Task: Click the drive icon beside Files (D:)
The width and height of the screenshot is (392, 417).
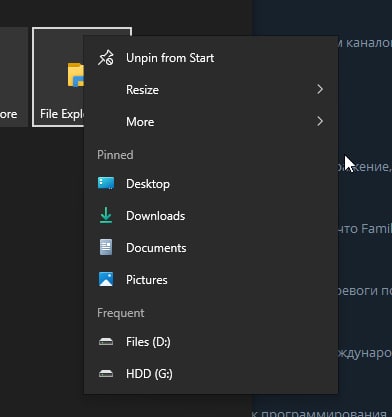Action: pos(106,341)
